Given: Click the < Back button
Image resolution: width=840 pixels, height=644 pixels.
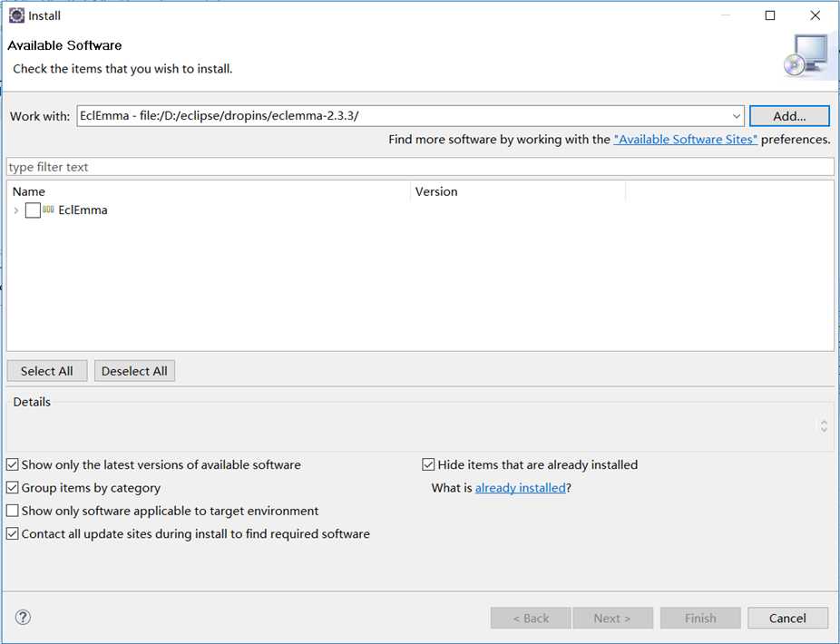Looking at the screenshot, I should tap(531, 619).
